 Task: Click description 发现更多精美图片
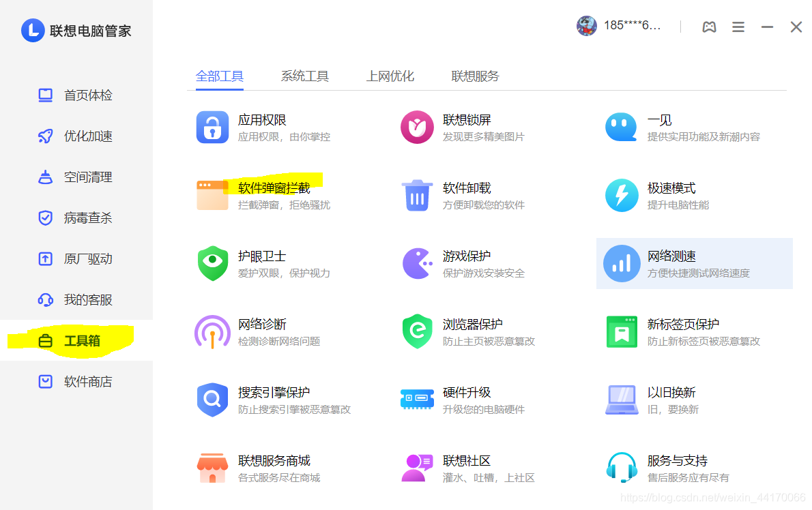coord(484,136)
